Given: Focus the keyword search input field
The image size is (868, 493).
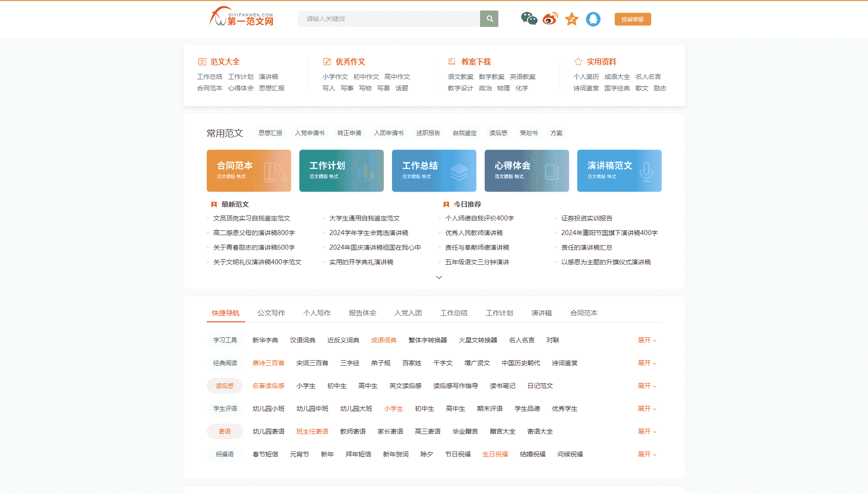Looking at the screenshot, I should (x=389, y=19).
